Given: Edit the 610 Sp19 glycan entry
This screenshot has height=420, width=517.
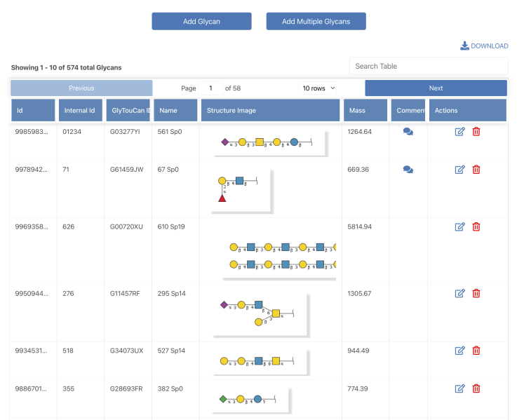Looking at the screenshot, I should (460, 226).
